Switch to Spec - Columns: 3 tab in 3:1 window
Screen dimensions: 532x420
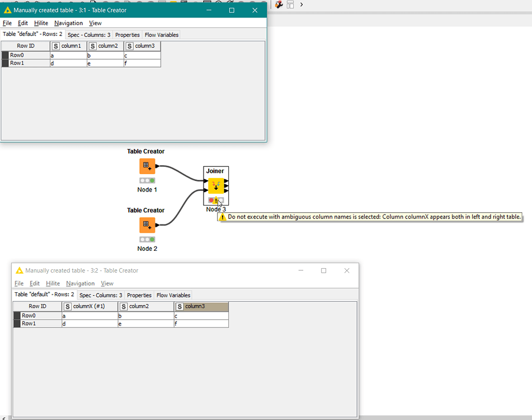pos(89,35)
